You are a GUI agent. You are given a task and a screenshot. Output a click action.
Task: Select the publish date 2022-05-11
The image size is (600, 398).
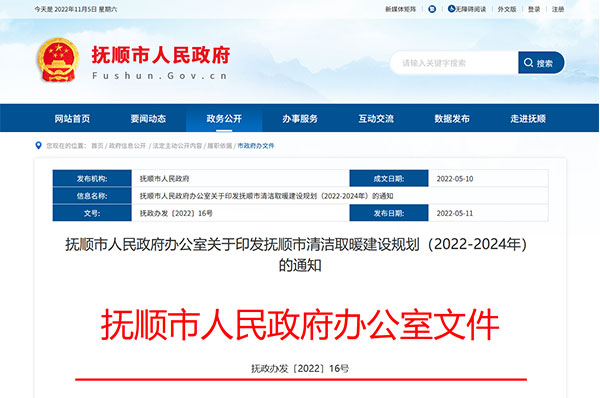(x=455, y=213)
